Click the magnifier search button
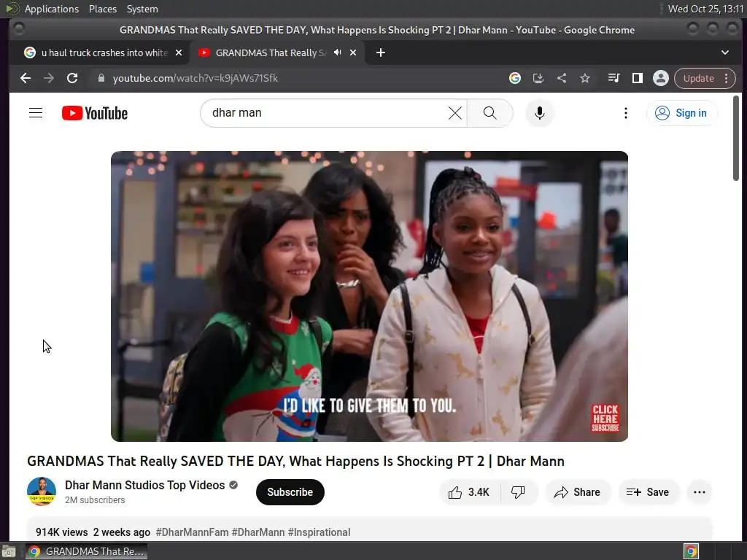 (x=489, y=113)
